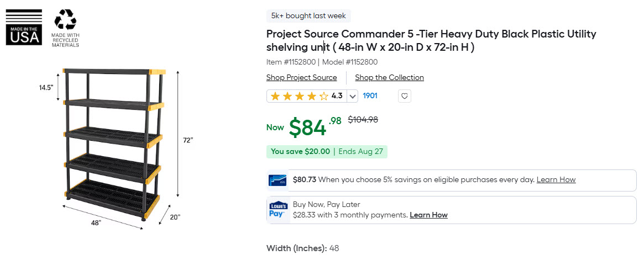Click the Lowe's Pay logo
The width and height of the screenshot is (644, 255).
[x=279, y=210]
